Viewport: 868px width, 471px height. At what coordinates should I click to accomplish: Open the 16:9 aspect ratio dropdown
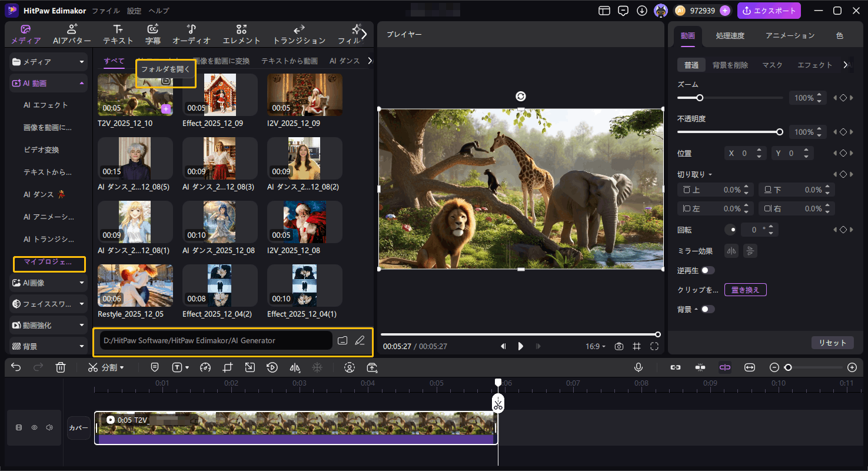[x=596, y=346]
